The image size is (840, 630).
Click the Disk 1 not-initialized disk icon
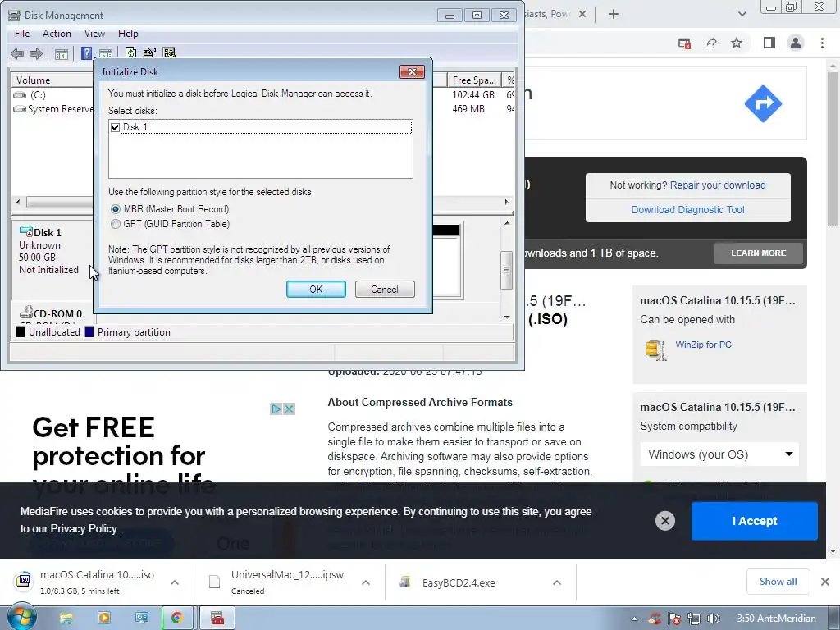pos(25,232)
